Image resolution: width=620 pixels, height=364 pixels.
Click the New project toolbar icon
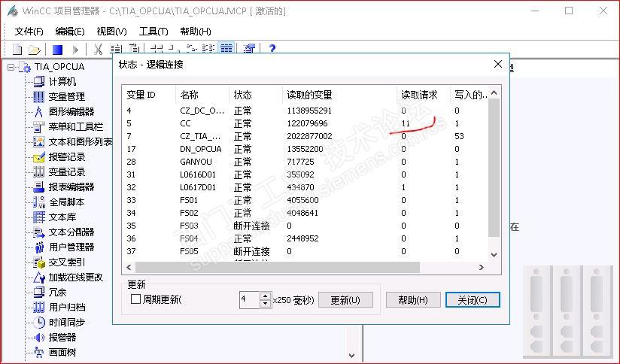pyautogui.click(x=17, y=50)
